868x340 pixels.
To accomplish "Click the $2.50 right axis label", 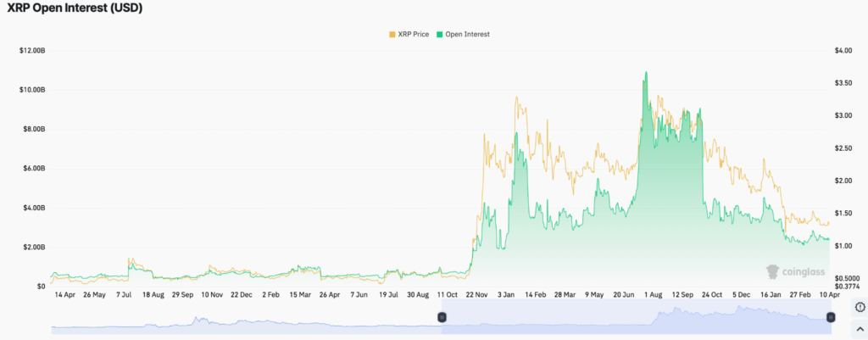I will (843, 148).
